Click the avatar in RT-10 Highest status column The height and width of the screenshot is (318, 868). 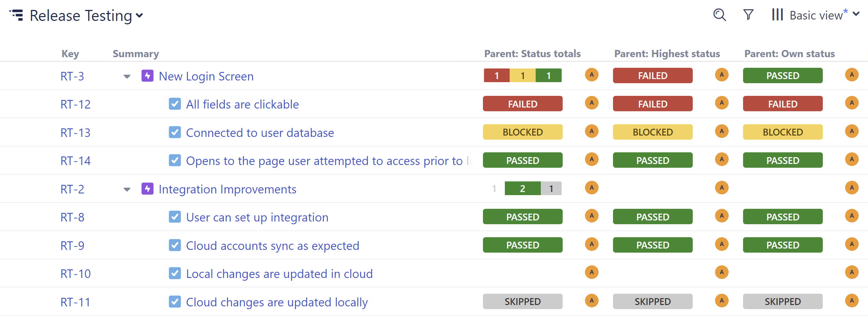(x=722, y=272)
